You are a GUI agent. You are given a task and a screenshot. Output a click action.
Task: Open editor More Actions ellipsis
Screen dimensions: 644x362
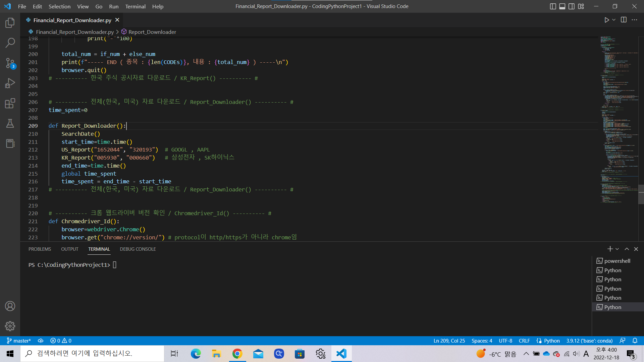[634, 20]
